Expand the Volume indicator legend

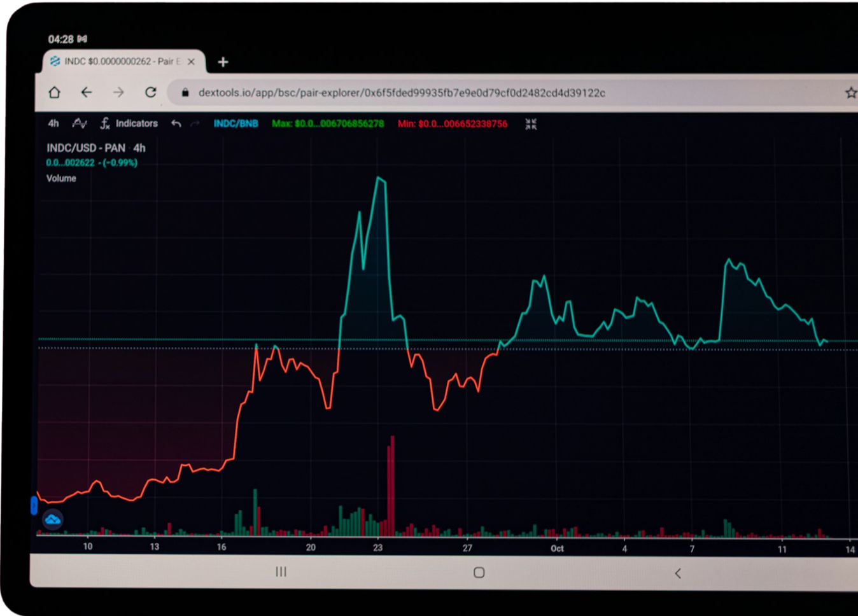pos(61,178)
